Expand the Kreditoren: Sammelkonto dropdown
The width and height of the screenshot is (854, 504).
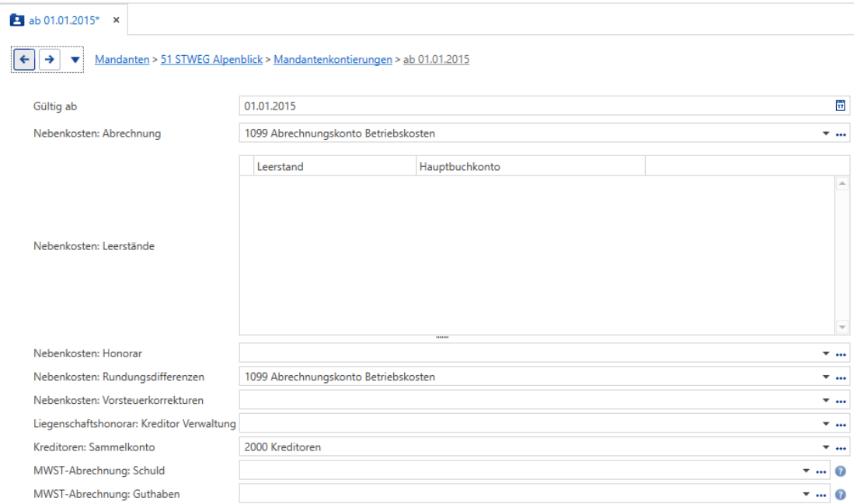pos(826,447)
